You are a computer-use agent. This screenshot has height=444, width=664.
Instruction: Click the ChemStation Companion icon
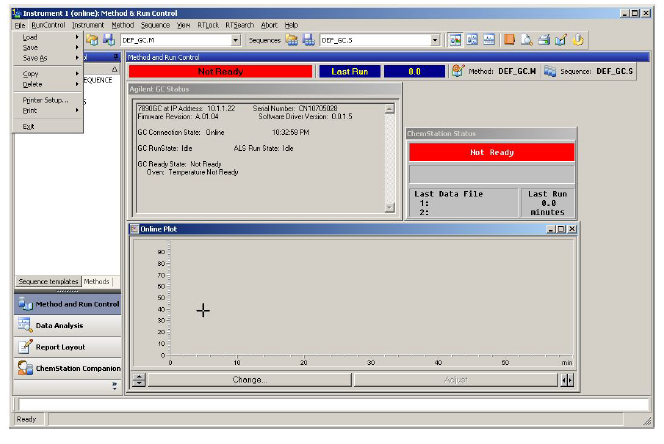[x=25, y=368]
